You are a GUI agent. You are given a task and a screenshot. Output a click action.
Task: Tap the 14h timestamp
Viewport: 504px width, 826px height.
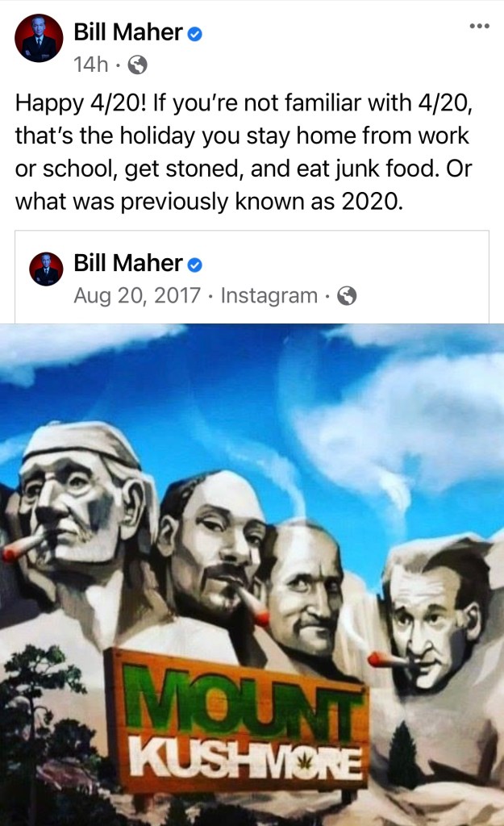[x=90, y=65]
